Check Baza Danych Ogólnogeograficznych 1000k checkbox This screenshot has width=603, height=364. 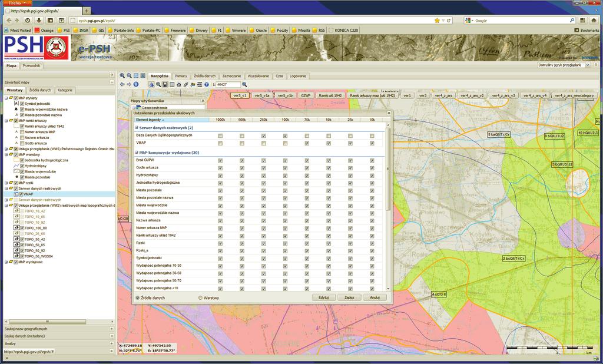click(220, 136)
